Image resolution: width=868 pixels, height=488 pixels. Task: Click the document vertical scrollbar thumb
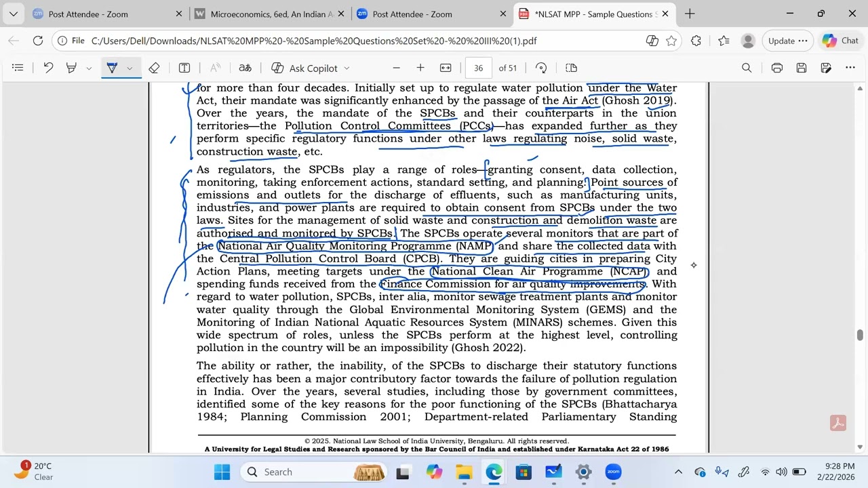tap(861, 335)
